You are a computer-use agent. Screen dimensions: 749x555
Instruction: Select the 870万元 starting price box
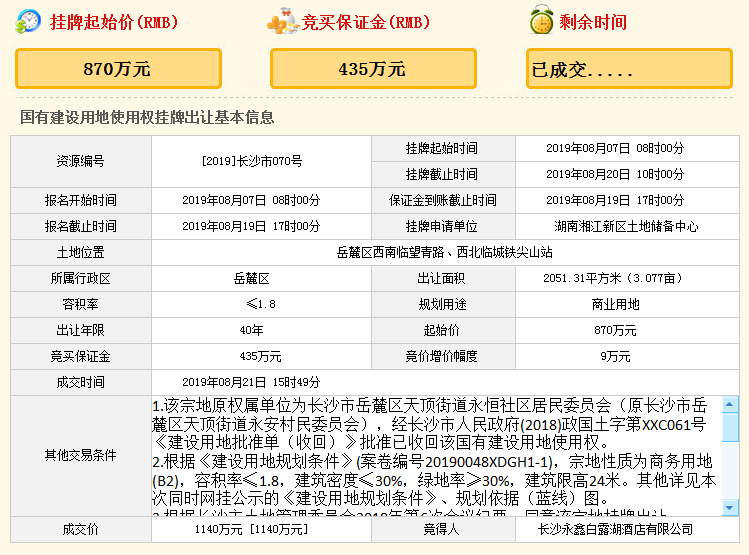117,69
